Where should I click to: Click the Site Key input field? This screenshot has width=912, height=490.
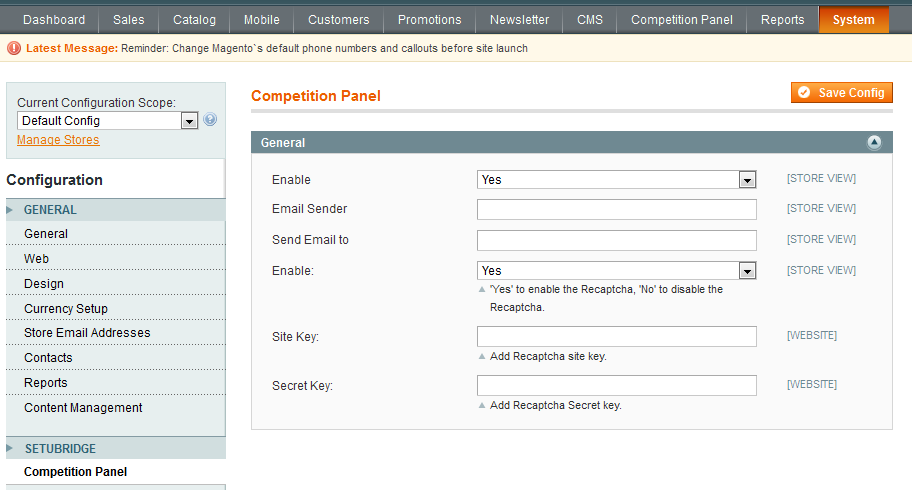(x=616, y=337)
